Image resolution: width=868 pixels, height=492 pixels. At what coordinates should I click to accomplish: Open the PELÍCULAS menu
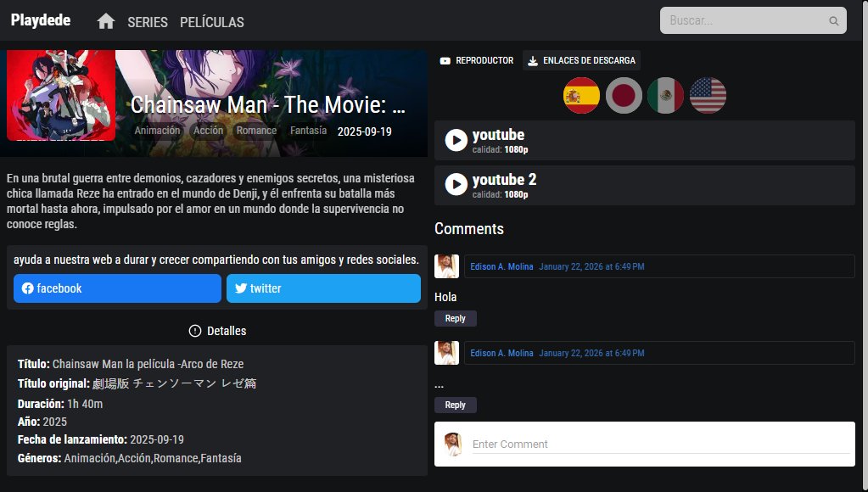[x=211, y=22]
